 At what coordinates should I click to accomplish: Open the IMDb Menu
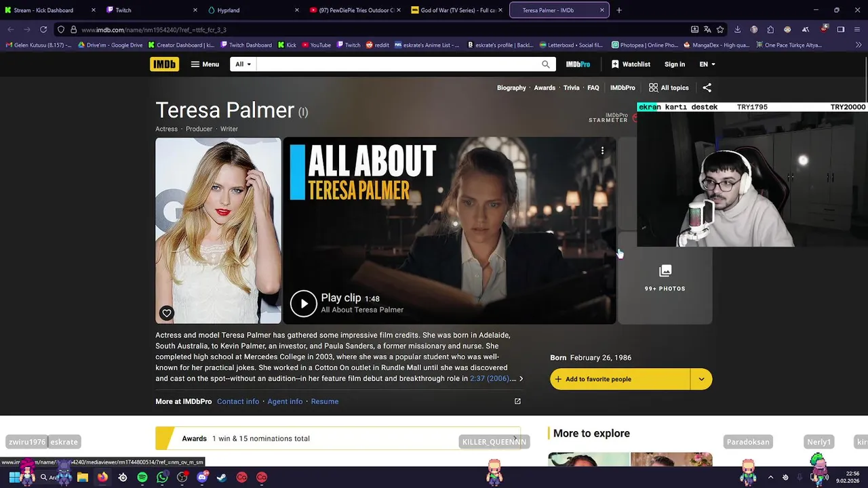tap(205, 64)
